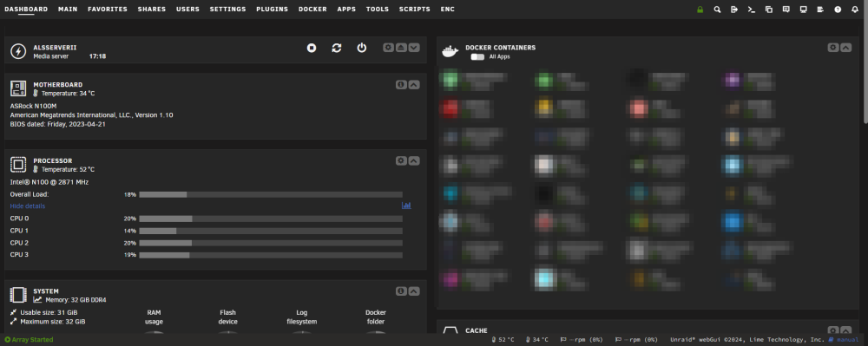868x346 pixels.
Task: Click the reboot circular-arrows icon
Action: pos(337,48)
